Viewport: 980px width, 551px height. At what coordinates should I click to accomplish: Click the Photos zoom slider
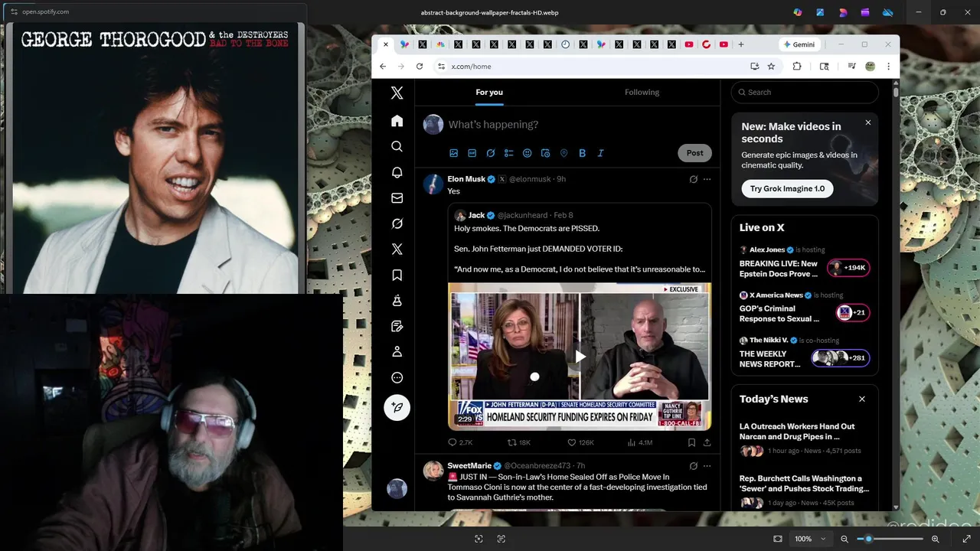(890, 539)
